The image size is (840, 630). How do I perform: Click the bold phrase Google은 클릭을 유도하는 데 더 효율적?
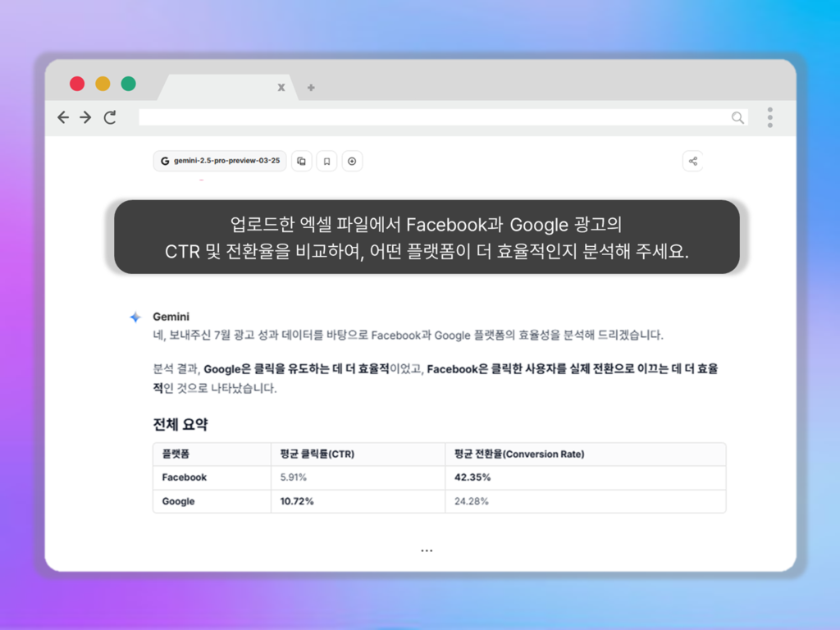[296, 369]
